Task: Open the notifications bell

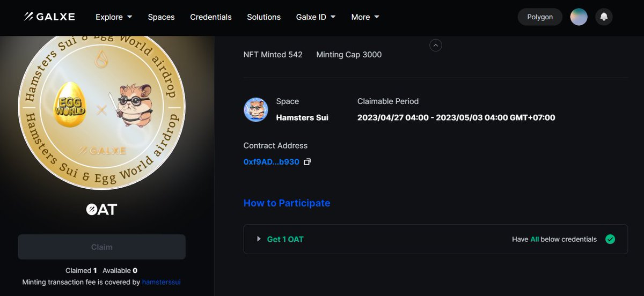Action: [604, 17]
